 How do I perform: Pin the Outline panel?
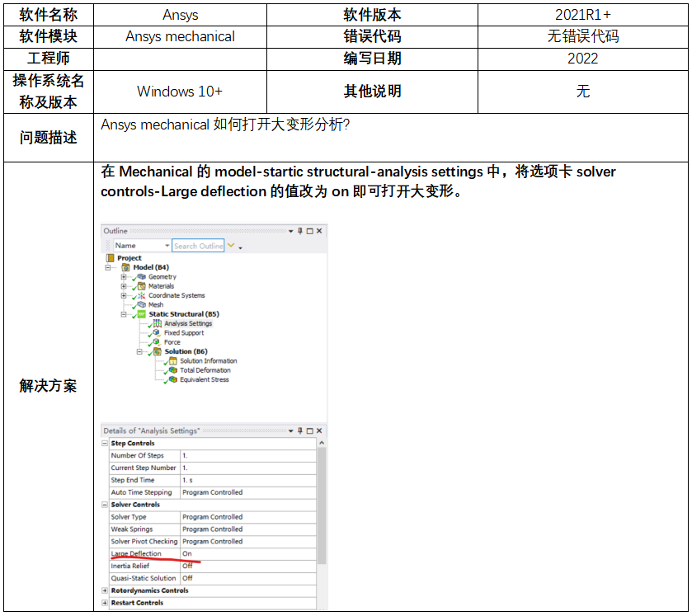coord(300,231)
